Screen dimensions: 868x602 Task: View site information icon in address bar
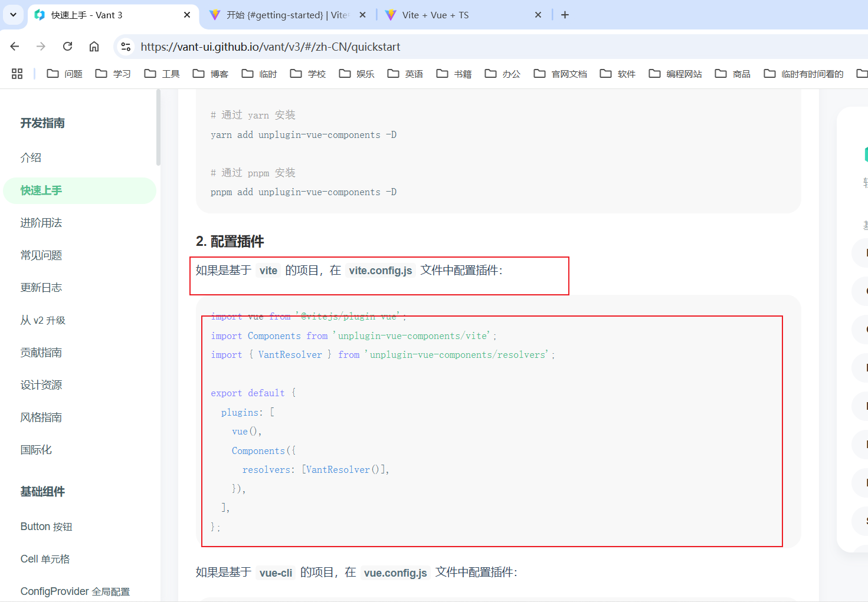tap(125, 47)
